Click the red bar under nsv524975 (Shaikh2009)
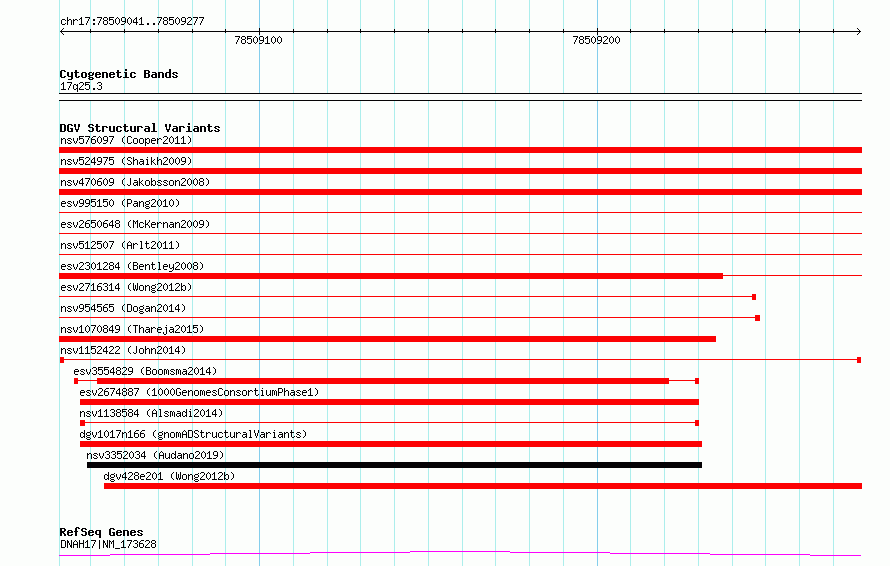890x566 pixels. point(460,171)
